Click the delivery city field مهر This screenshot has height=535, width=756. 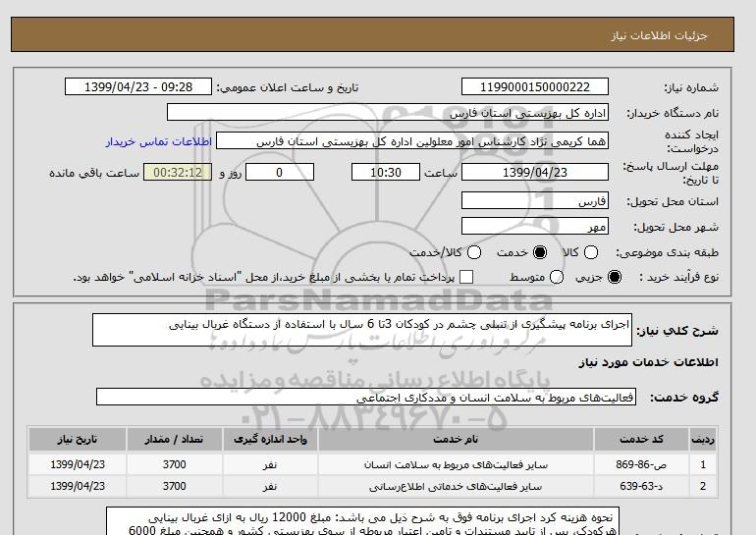pyautogui.click(x=535, y=226)
